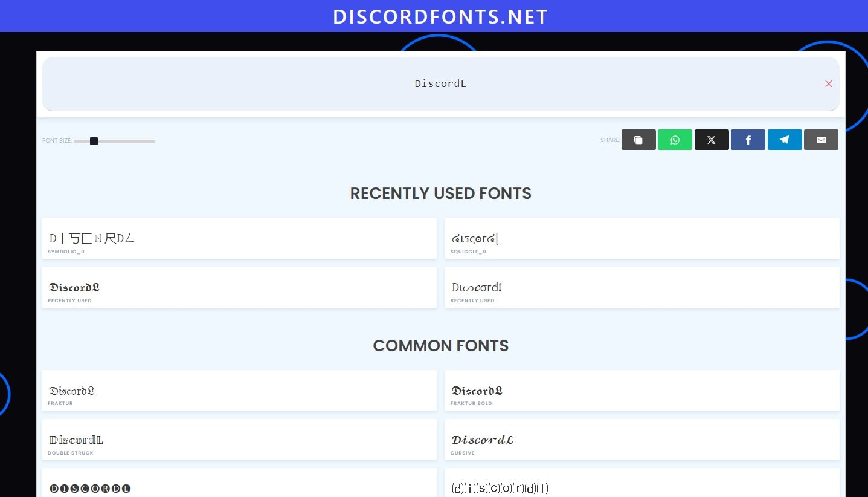Choose the blackletter Recently Used font card
This screenshot has width=868, height=497.
point(239,287)
